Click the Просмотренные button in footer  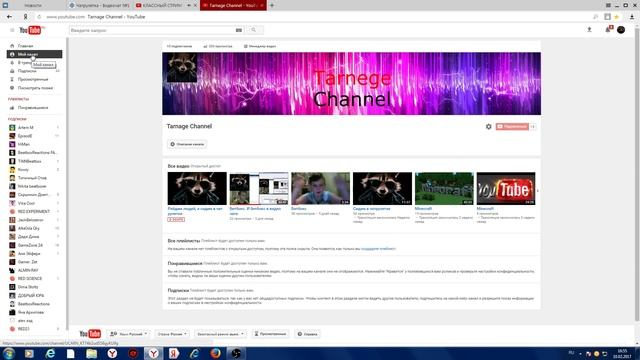pos(270,334)
